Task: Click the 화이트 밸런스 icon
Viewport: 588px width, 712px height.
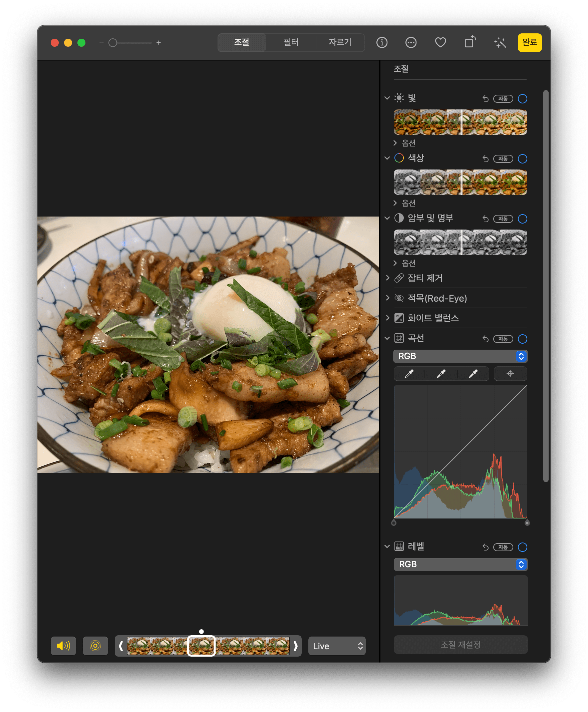Action: point(399,318)
